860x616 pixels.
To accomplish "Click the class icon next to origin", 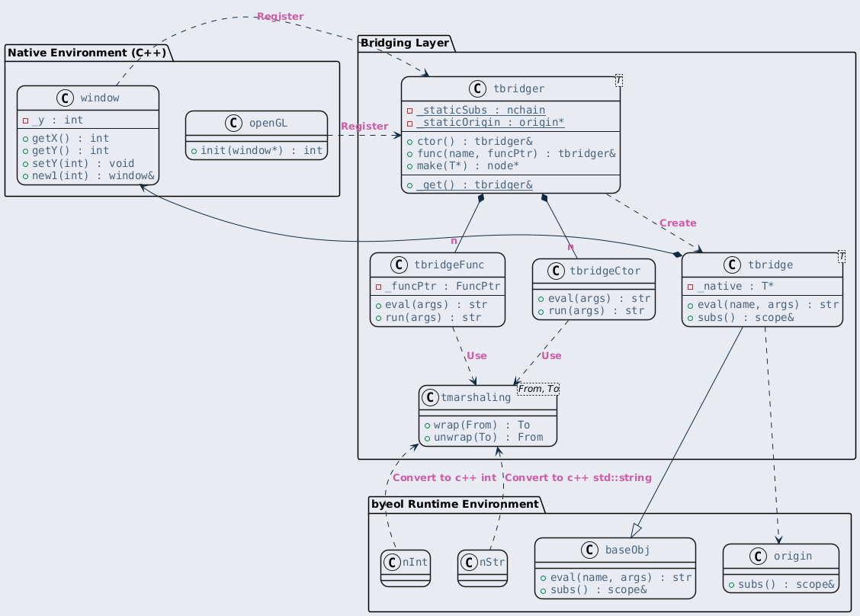I will click(x=758, y=557).
